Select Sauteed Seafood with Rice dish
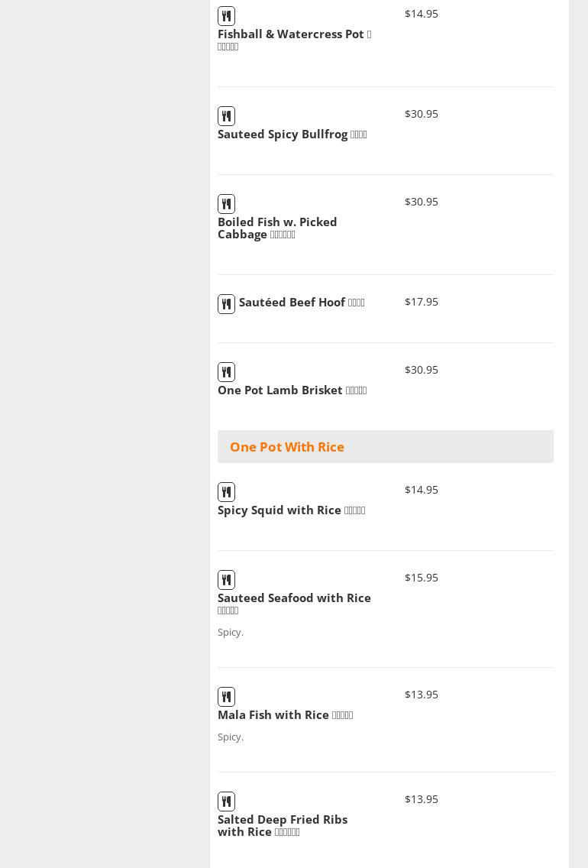This screenshot has height=868, width=588. point(294,598)
